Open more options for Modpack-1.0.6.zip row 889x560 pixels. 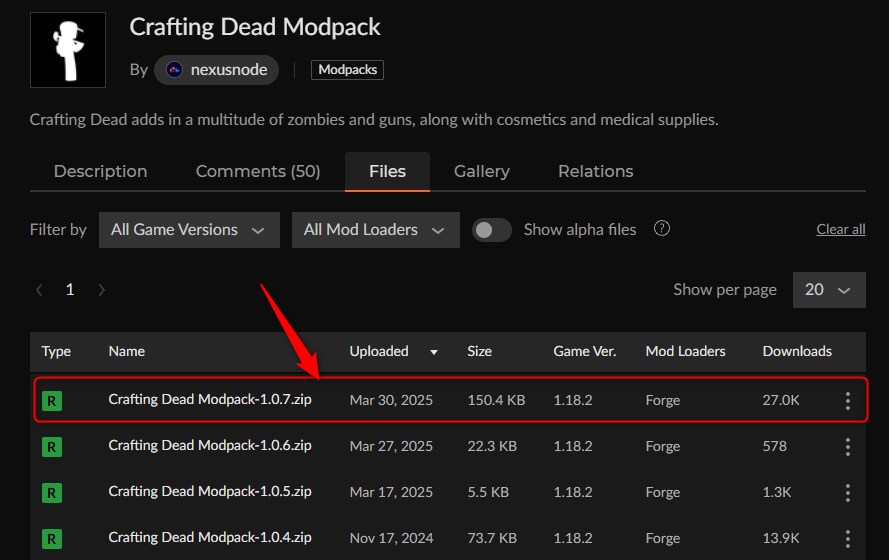point(848,447)
